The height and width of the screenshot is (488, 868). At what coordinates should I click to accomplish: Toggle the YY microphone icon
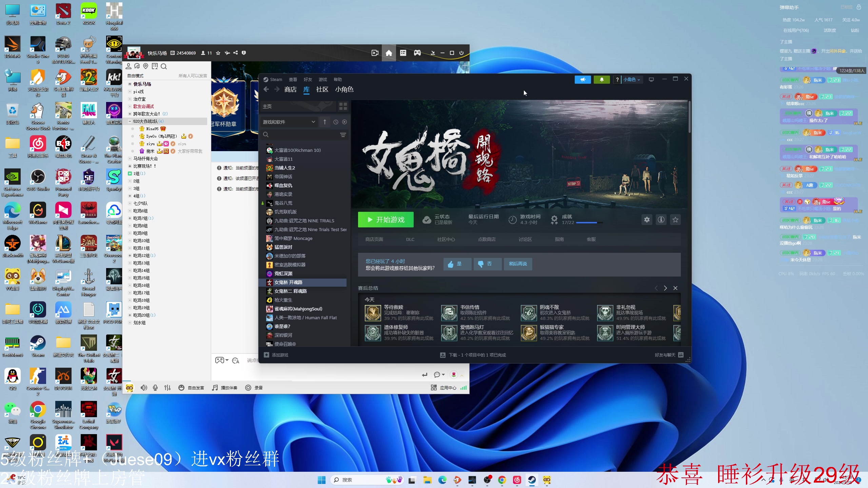[x=155, y=388]
